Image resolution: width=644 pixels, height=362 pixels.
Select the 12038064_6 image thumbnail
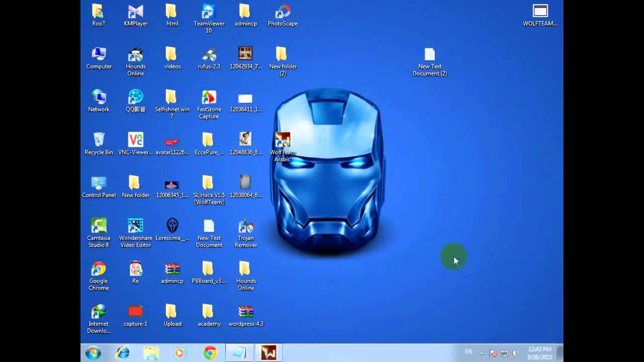[246, 186]
